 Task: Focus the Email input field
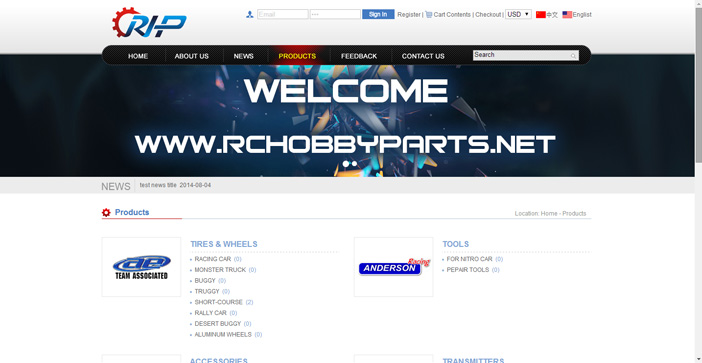283,14
